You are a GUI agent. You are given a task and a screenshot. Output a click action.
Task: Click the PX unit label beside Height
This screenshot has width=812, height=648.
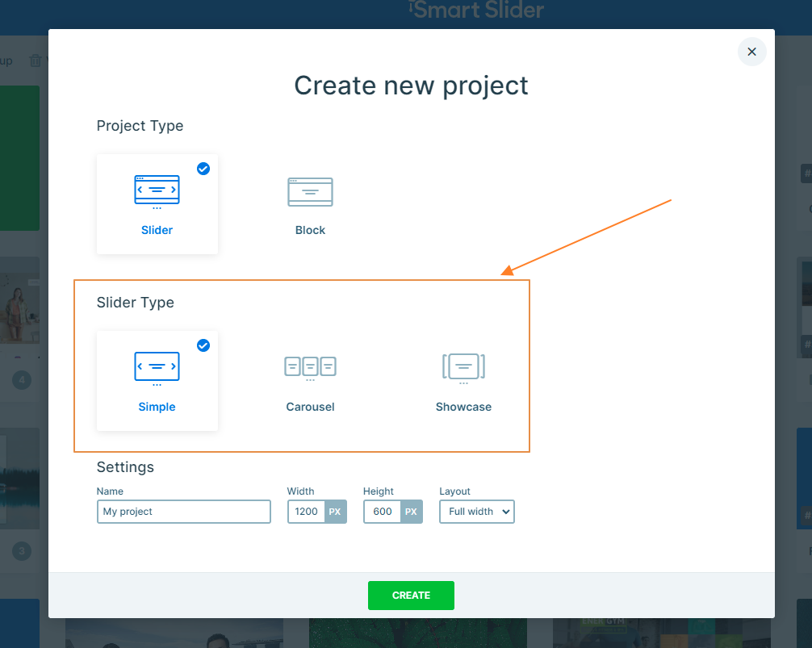click(x=412, y=511)
